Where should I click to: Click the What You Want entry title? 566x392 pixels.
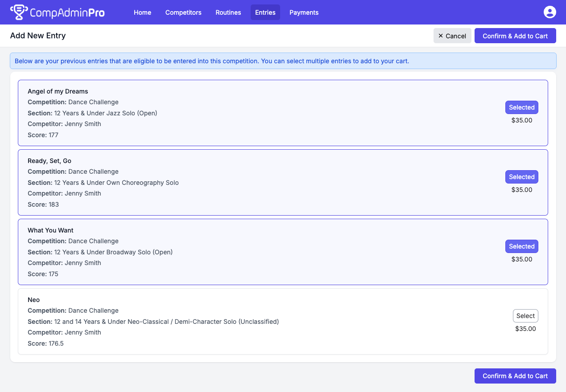click(50, 230)
